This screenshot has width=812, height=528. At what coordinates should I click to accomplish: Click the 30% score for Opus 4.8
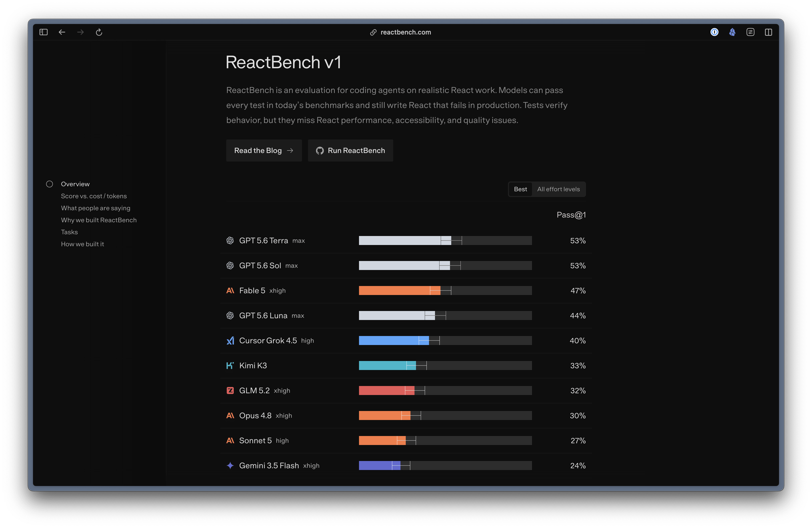tap(577, 415)
